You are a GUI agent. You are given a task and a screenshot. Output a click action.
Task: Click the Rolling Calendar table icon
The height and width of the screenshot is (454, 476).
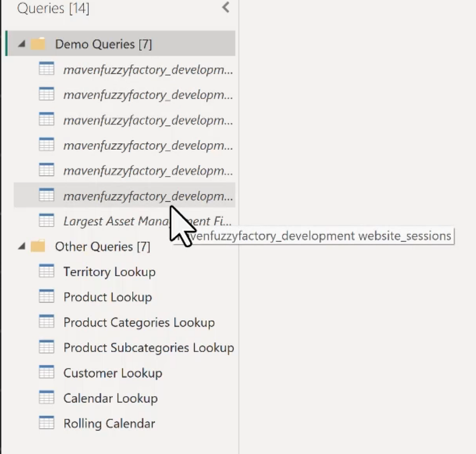pos(46,423)
